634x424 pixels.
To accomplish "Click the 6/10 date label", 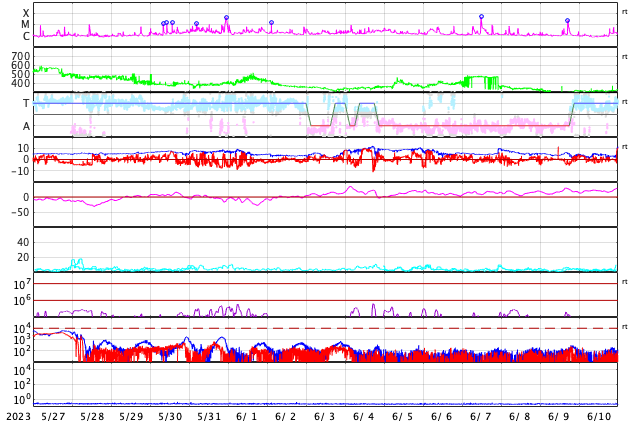I will [x=599, y=416].
